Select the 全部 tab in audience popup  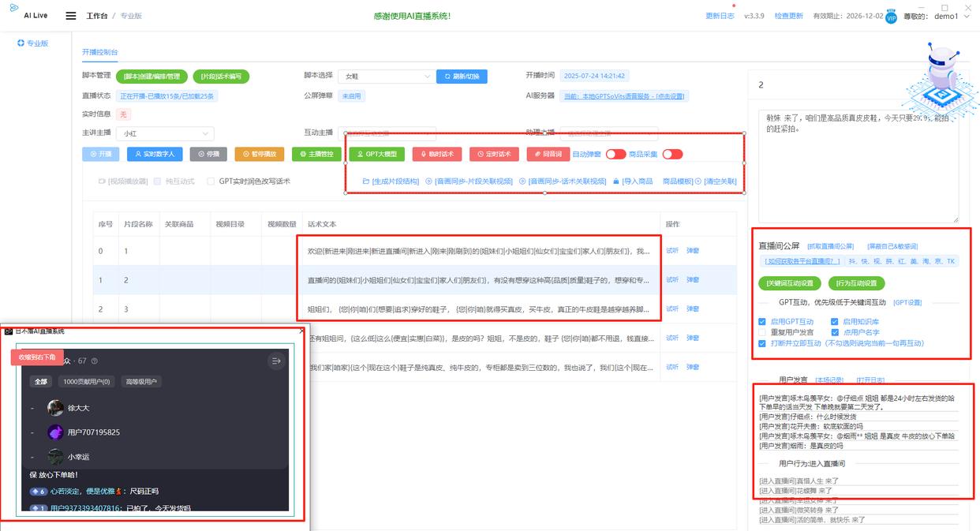pos(42,381)
